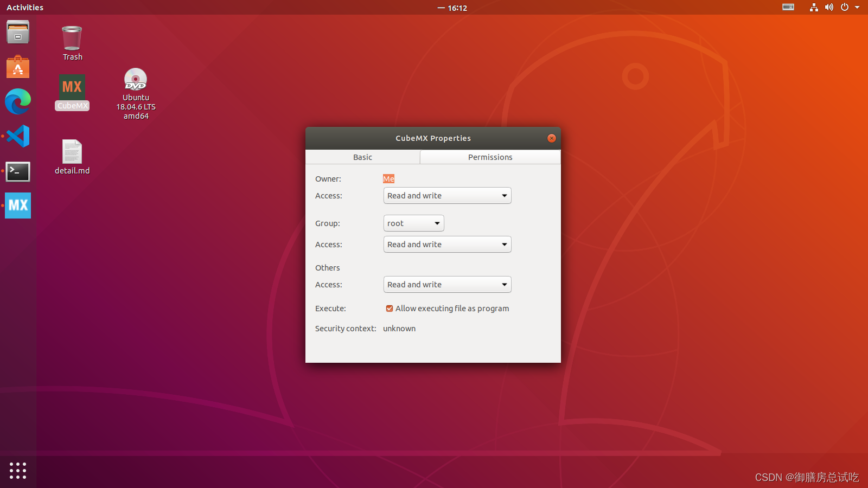This screenshot has width=868, height=488.
Task: Open the system status menu
Action: tap(835, 8)
